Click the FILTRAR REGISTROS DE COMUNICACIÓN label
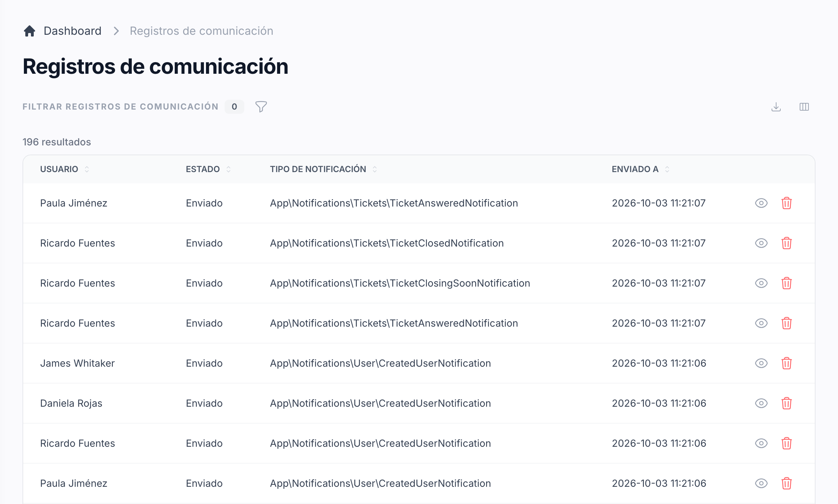Viewport: 838px width, 504px height. tap(121, 107)
